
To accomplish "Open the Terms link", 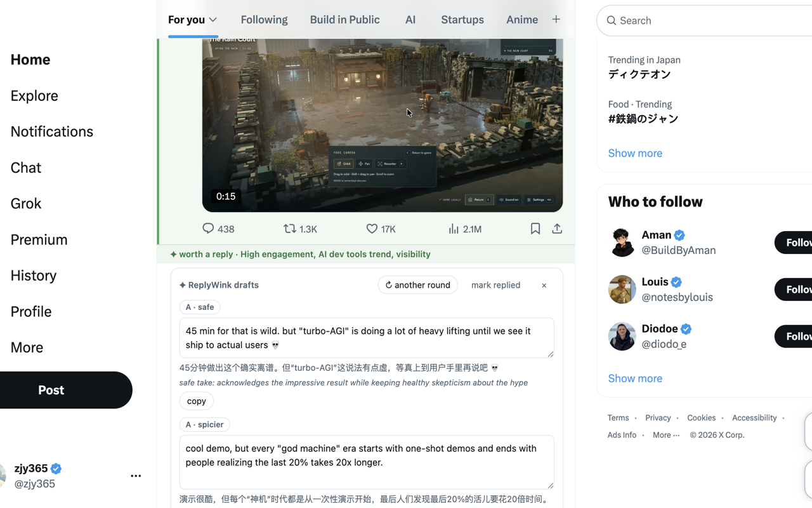I will 618,418.
